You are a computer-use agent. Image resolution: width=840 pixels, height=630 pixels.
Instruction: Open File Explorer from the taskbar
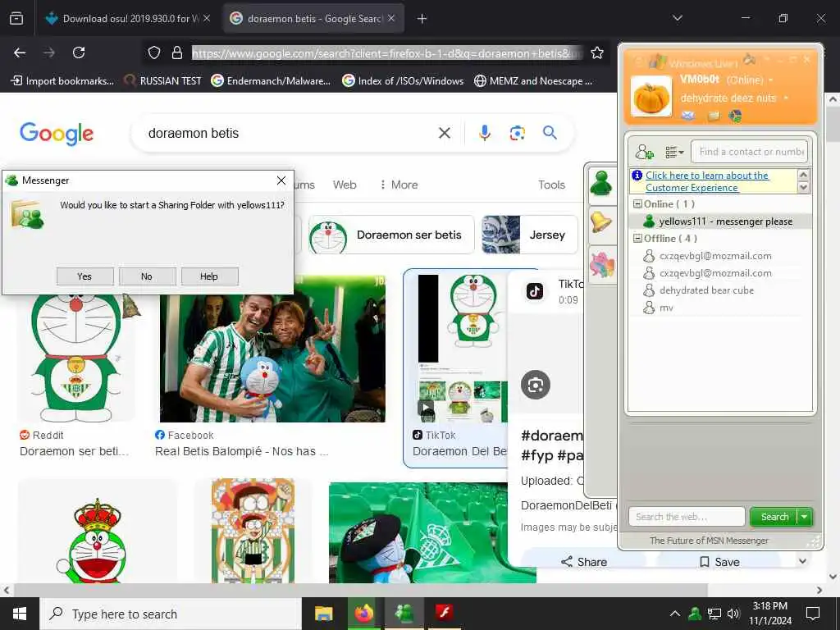point(323,614)
